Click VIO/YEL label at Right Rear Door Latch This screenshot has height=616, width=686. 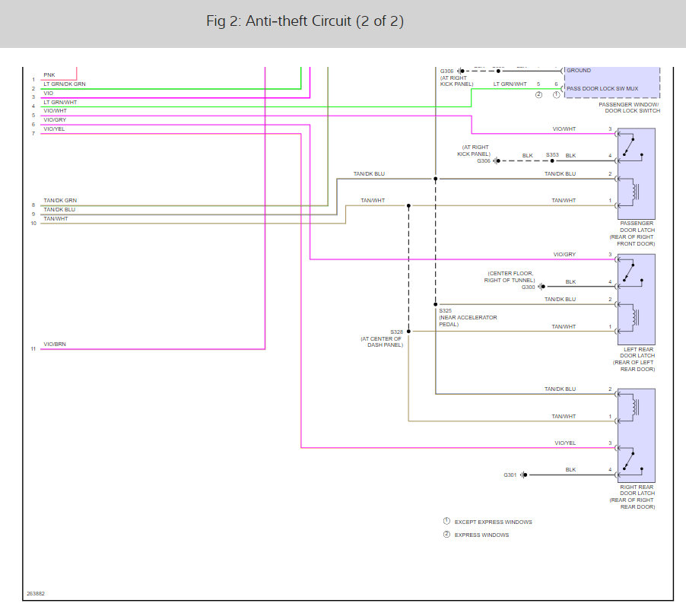[x=565, y=443]
